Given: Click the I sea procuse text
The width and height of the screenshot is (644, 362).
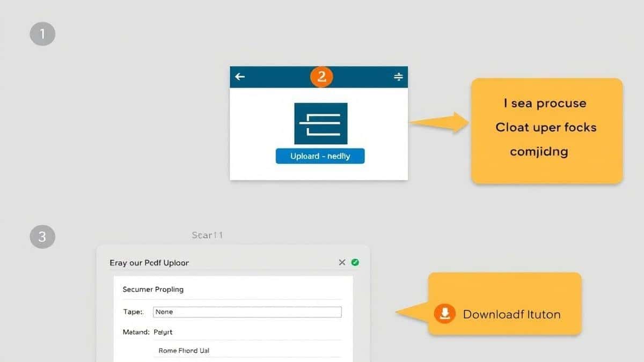Looking at the screenshot, I should [x=545, y=103].
